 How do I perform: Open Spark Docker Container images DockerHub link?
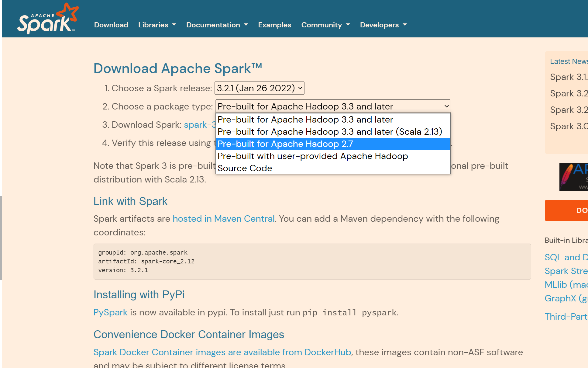click(222, 352)
